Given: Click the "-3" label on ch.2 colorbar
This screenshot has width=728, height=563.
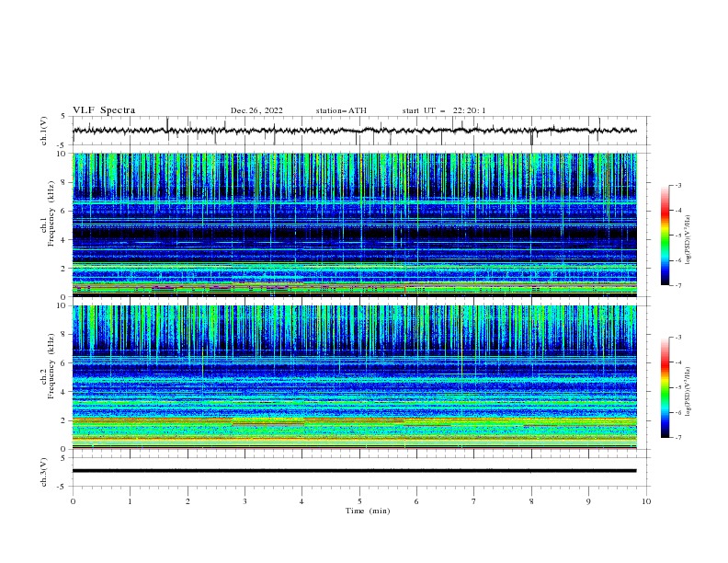Looking at the screenshot, I should pyautogui.click(x=678, y=338).
